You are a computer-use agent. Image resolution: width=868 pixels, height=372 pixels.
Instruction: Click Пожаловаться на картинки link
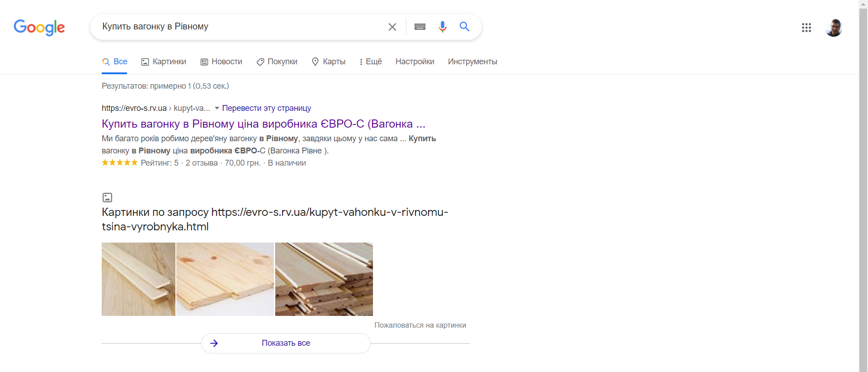tap(420, 325)
